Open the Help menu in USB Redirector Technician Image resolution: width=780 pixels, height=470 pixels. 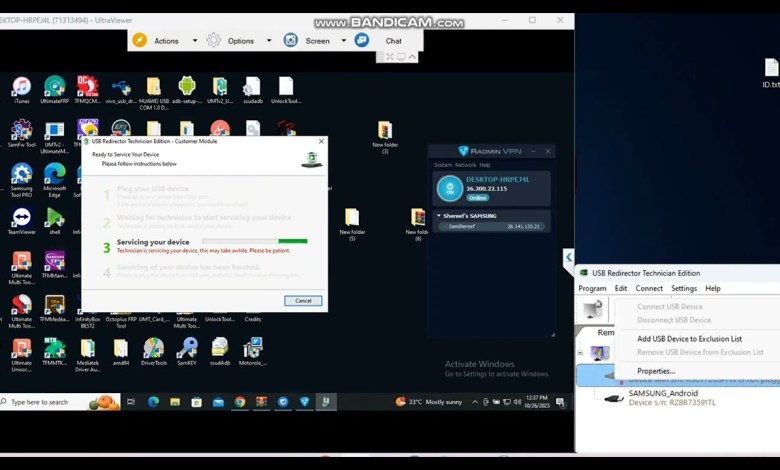point(713,288)
